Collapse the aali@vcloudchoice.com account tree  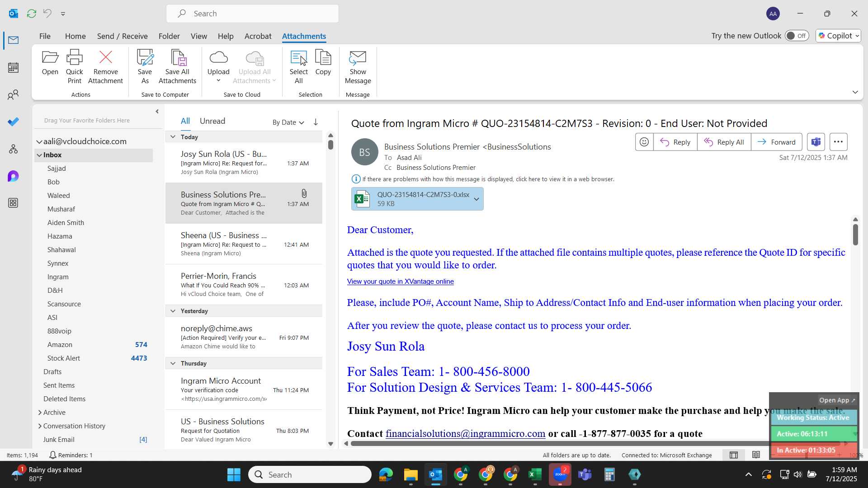tap(39, 142)
